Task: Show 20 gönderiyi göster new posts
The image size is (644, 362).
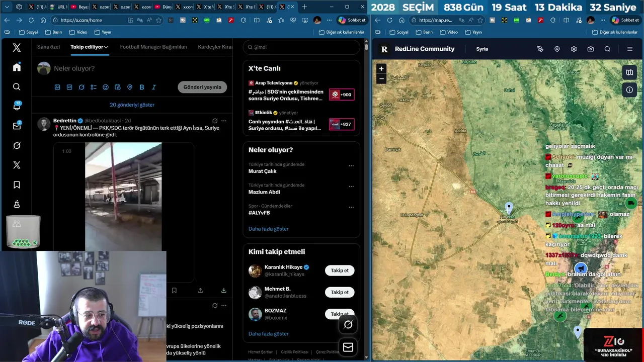Action: (x=132, y=105)
